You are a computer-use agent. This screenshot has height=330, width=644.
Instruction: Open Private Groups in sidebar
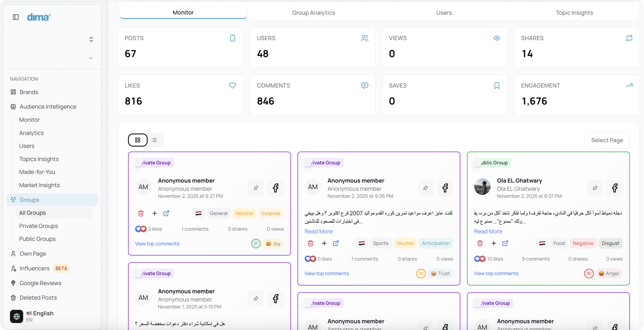[x=39, y=226]
